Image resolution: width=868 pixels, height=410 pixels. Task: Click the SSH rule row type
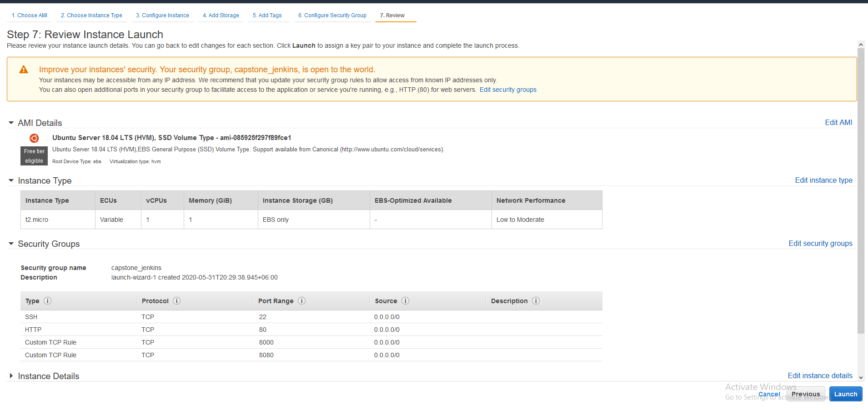tap(31, 317)
